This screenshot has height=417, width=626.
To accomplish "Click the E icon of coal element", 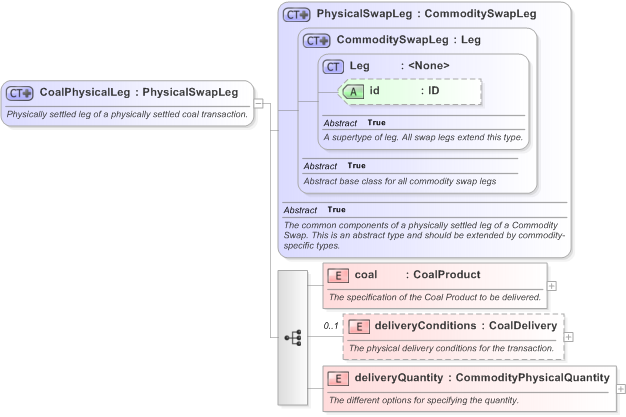I will (338, 276).
